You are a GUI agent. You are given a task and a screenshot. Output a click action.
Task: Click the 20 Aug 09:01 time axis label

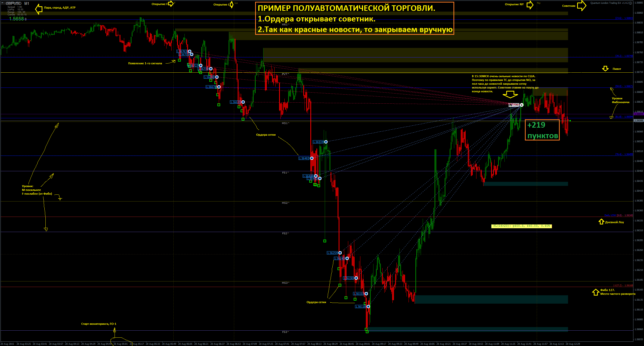point(363,344)
